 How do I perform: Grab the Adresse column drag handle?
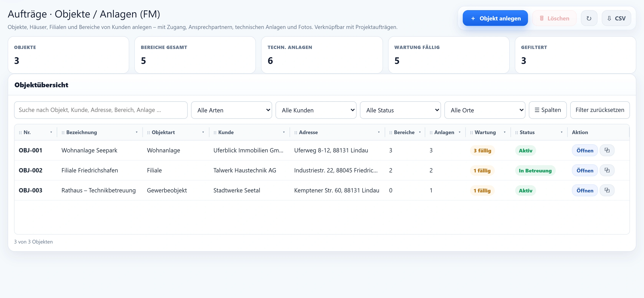pyautogui.click(x=296, y=133)
